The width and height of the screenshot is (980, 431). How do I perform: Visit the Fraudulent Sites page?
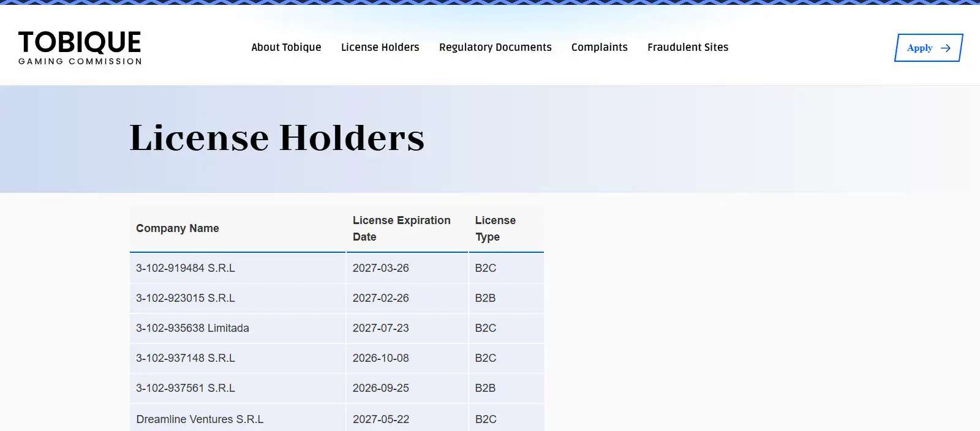[x=688, y=47]
